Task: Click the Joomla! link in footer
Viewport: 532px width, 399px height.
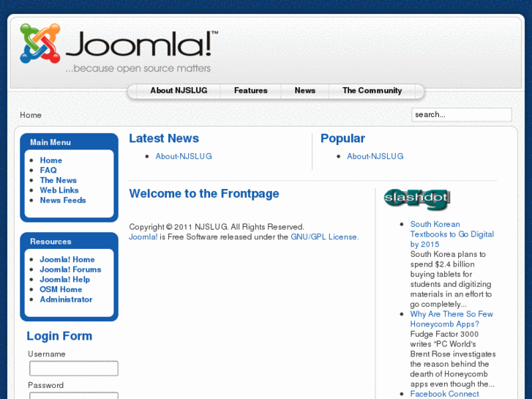Action: click(143, 236)
